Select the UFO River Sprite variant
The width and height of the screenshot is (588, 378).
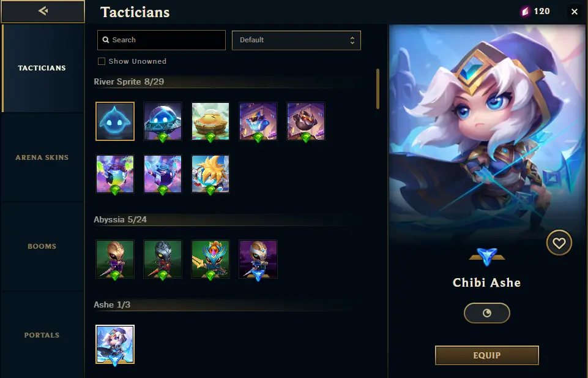tap(163, 121)
